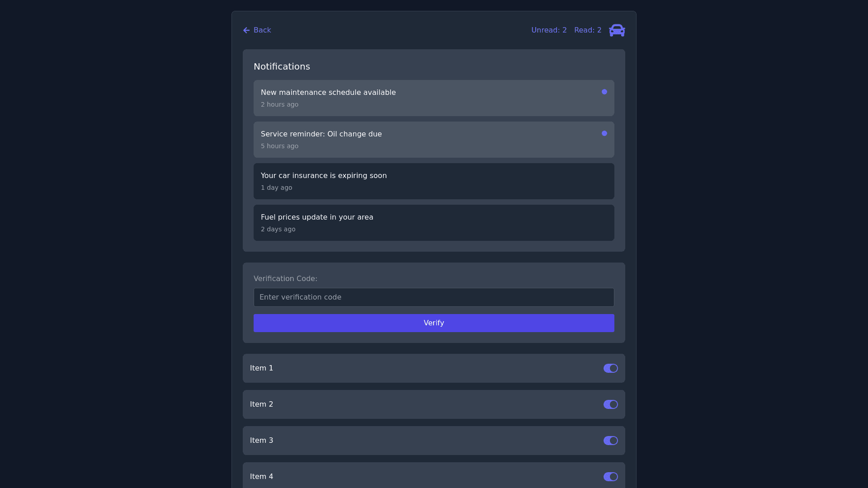Click unread dot on oil change reminder
This screenshot has width=868, height=488.
604,133
